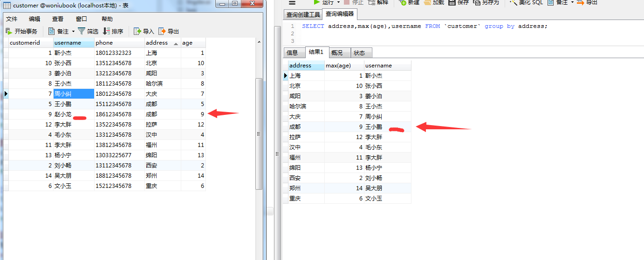Click the 加载 load file icon
Image resolution: width=644 pixels, height=260 pixels.
427,2
